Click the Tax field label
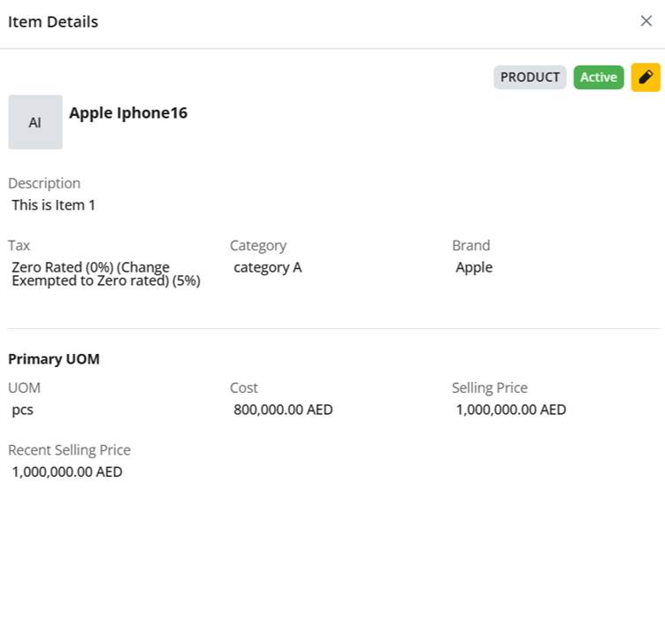665x644 pixels. [19, 246]
